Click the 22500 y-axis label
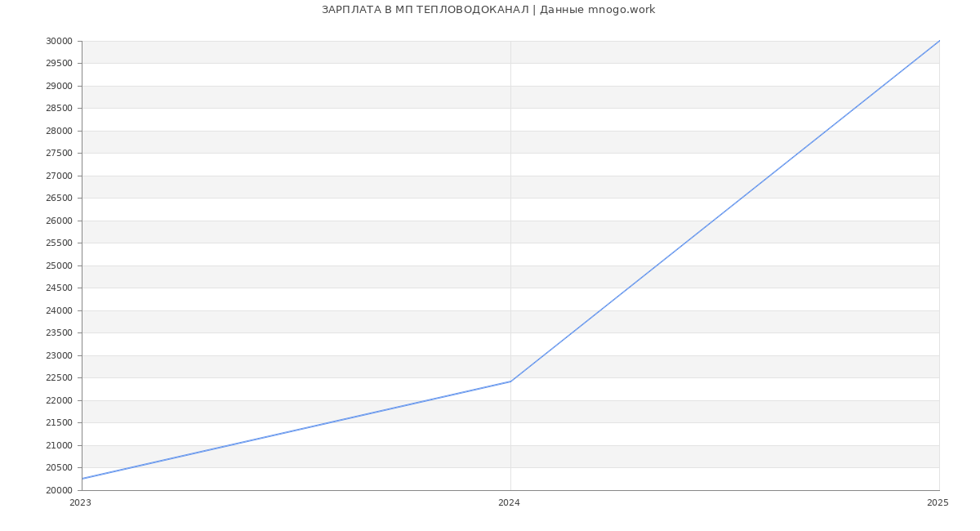Image resolution: width=980 pixels, height=531 pixels. tap(60, 378)
